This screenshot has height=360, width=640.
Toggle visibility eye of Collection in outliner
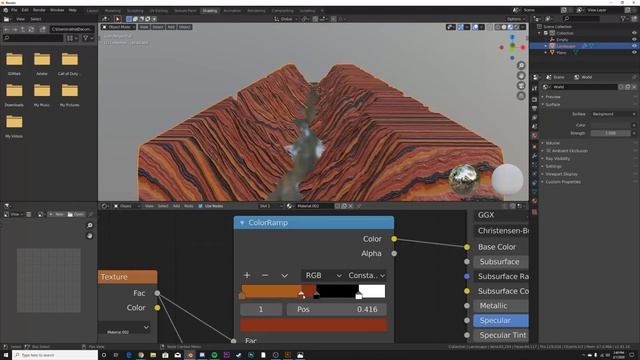click(634, 33)
